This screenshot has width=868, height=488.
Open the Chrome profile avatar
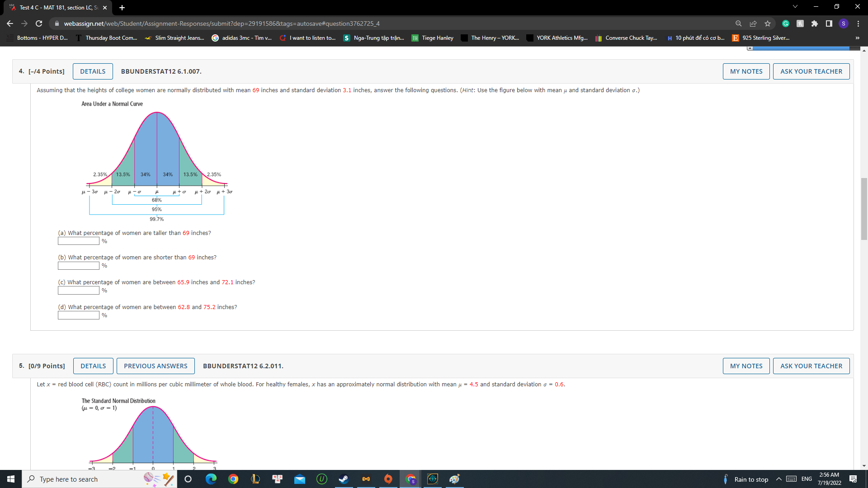(844, 23)
